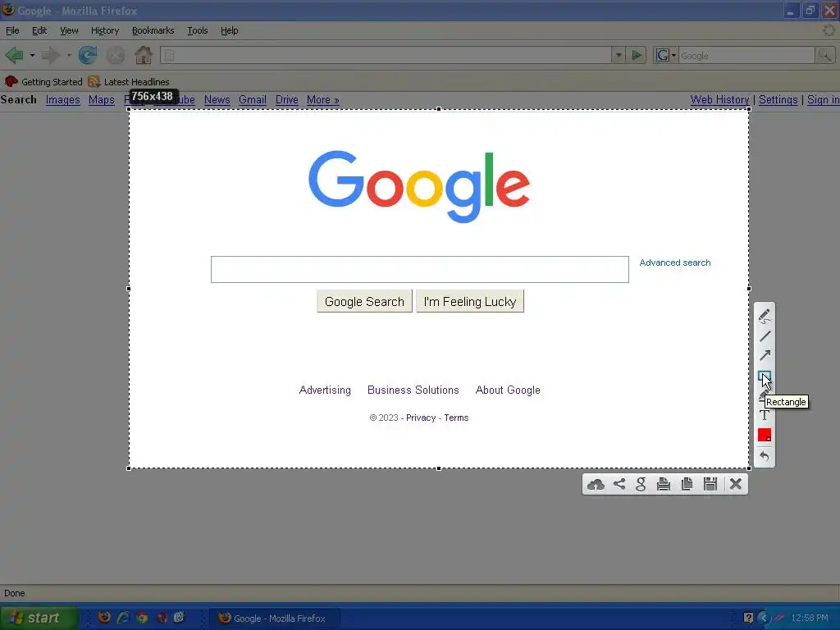Expand the More » link
Image resolution: width=840 pixels, height=630 pixels.
323,99
